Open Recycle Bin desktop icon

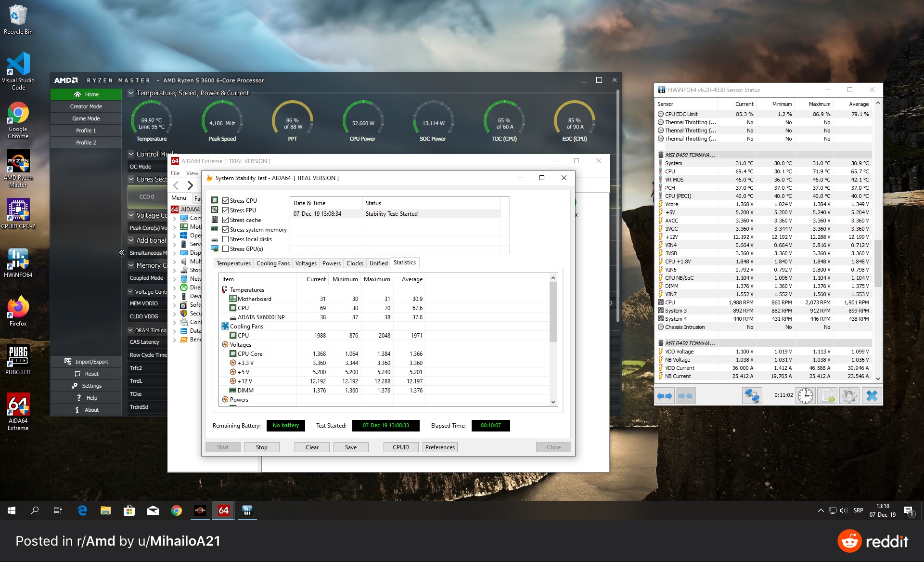click(x=18, y=19)
